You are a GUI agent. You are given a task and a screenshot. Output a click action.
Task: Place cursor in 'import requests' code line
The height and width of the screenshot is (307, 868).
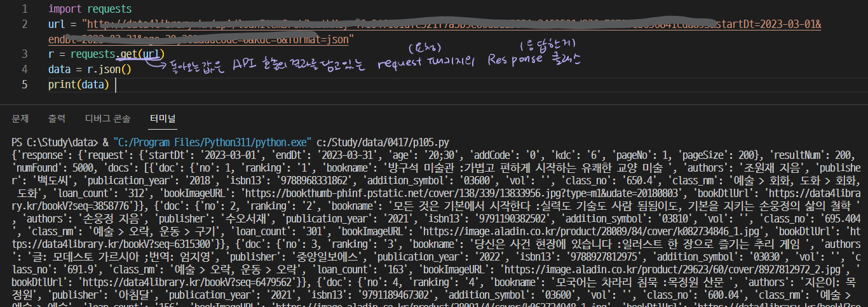90,10
